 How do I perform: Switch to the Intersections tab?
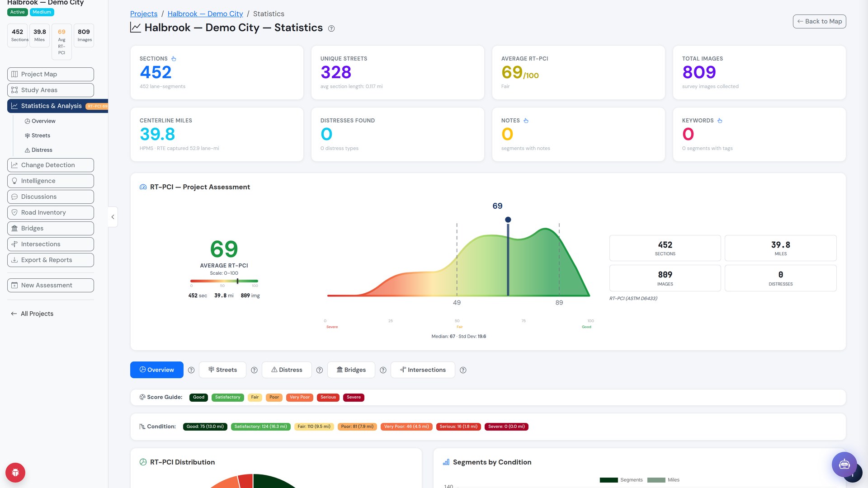pyautogui.click(x=423, y=370)
